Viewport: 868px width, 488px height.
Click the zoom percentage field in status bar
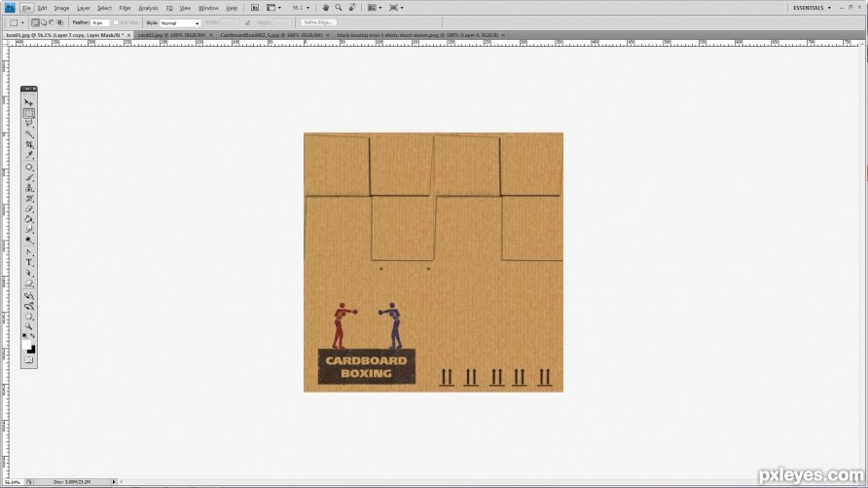pyautogui.click(x=13, y=482)
